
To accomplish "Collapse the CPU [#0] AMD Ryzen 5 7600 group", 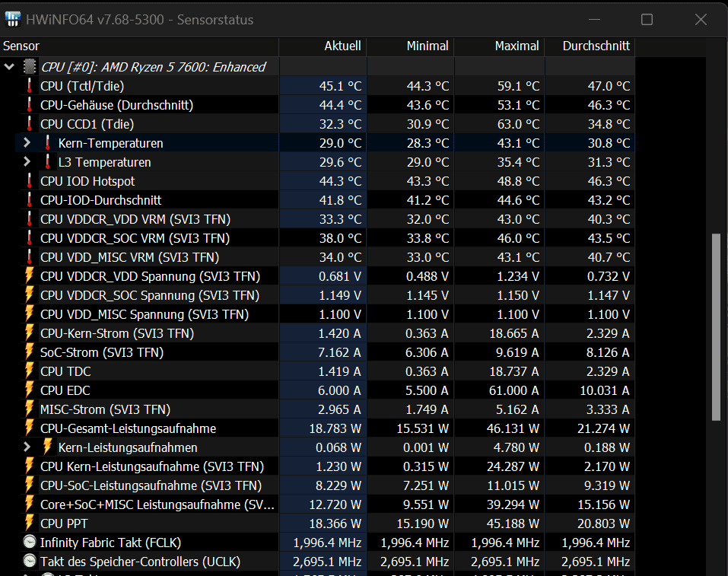I will point(9,67).
